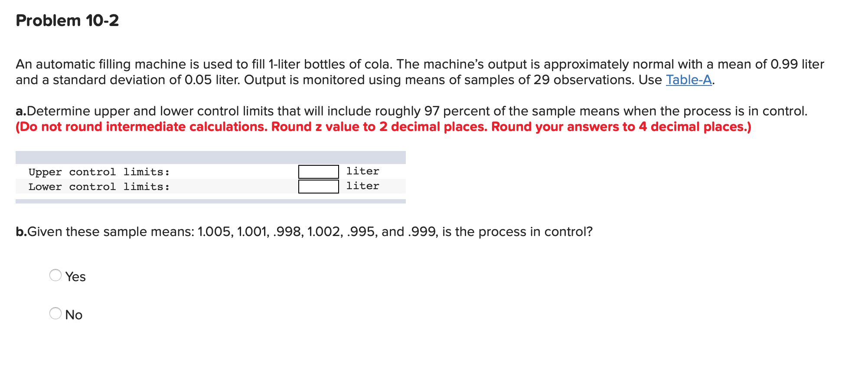Image resolution: width=868 pixels, height=374 pixels.
Task: Click the liter label next to lower limit field
Action: (362, 186)
